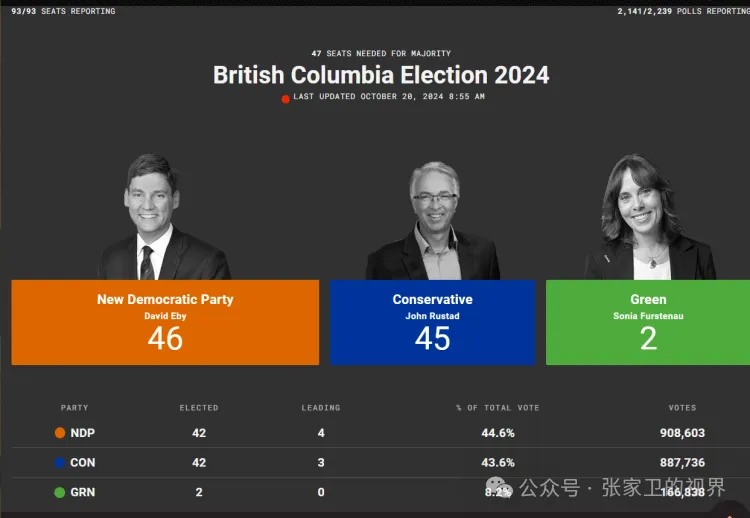Click the NDP vote count 908,603
Viewport: 750px width, 518px height.
pyautogui.click(x=681, y=433)
